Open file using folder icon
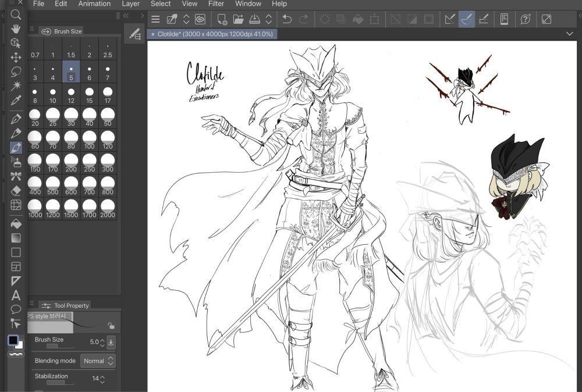This screenshot has height=392, width=582. pos(238,19)
